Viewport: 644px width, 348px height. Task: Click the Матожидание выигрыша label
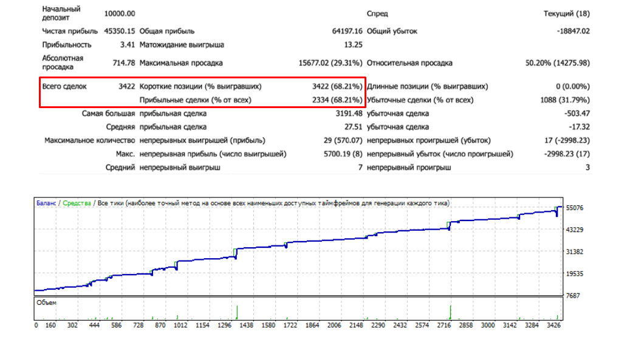click(182, 44)
